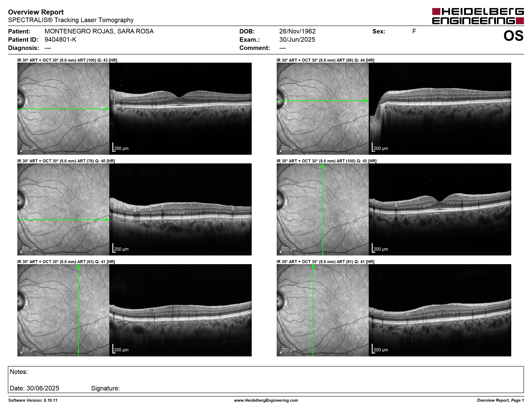Viewport: 532px width, 411px height.
Task: Click the 200 µm scale bar in Q: 43 OCT scan
Action: (x=120, y=147)
